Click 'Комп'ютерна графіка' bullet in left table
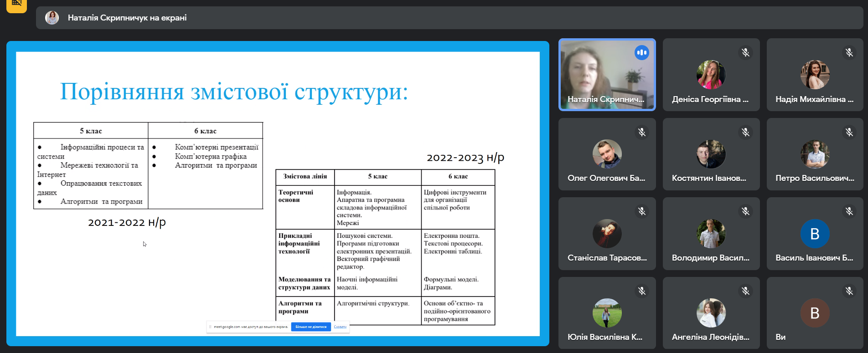Viewport: 868px width, 353px height. (211, 156)
